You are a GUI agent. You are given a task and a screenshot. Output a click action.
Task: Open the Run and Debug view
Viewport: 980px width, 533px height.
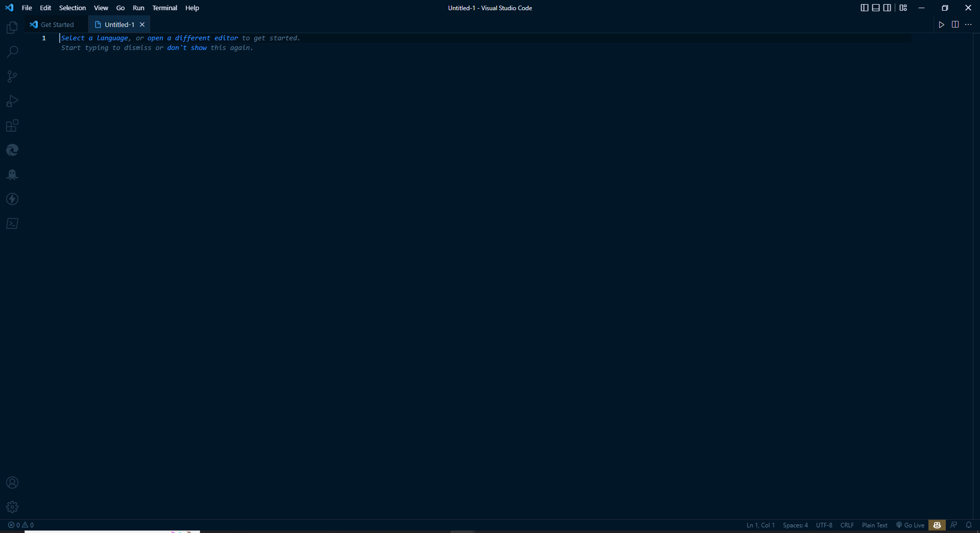pyautogui.click(x=12, y=100)
